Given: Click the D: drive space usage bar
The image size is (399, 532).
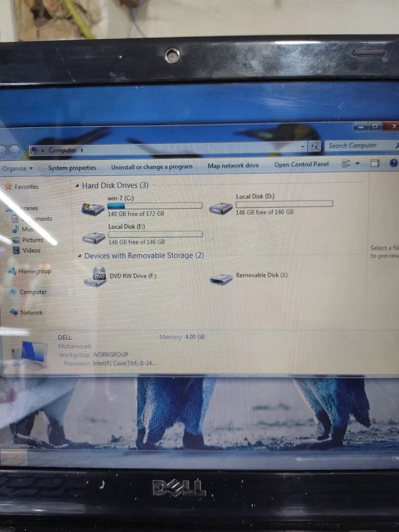Looking at the screenshot, I should 284,204.
